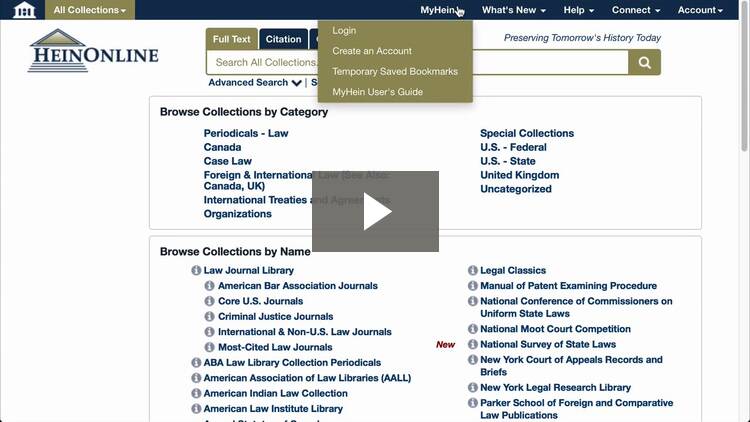Open Legal Classics collection
The image size is (750, 422).
pos(513,270)
